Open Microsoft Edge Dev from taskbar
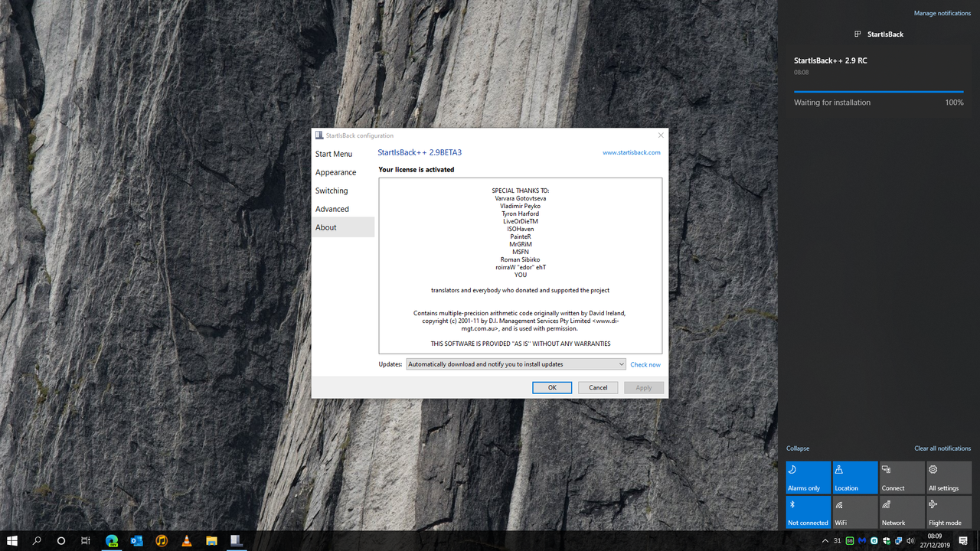 click(x=112, y=540)
